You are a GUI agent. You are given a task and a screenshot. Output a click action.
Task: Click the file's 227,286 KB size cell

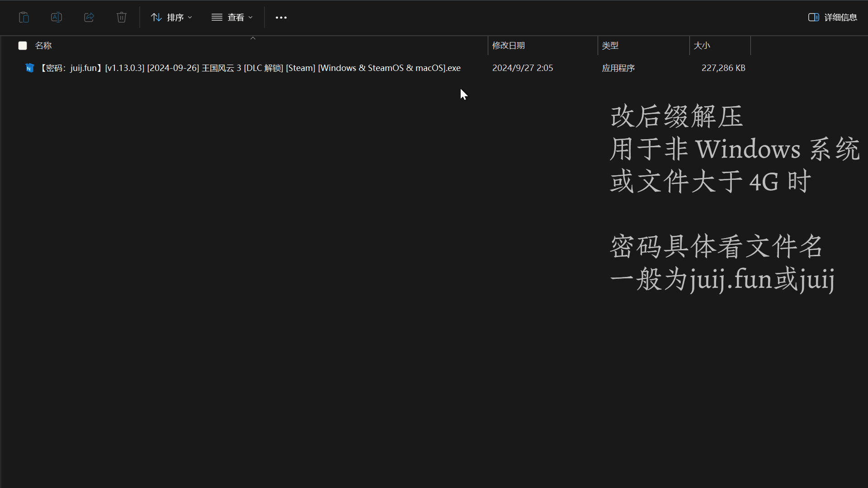coord(723,68)
